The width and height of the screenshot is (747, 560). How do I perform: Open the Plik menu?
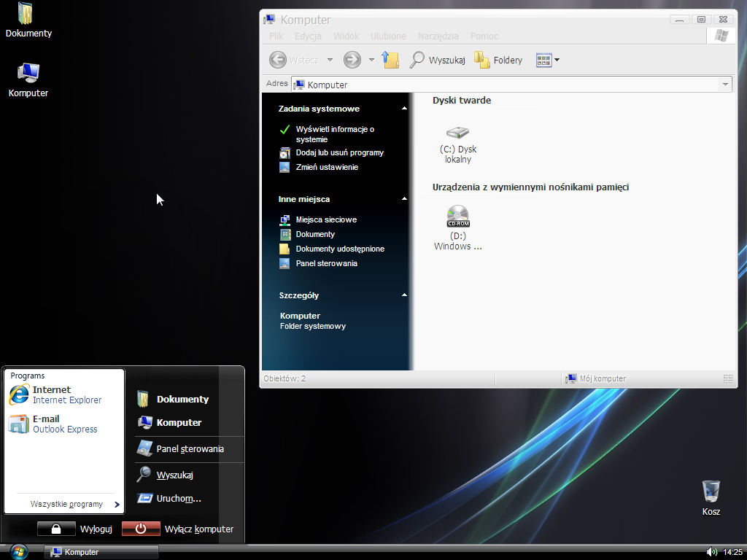point(276,36)
